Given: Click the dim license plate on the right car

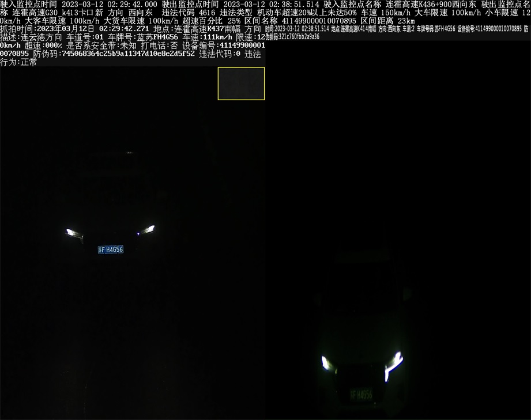Looking at the screenshot, I should point(361,395).
